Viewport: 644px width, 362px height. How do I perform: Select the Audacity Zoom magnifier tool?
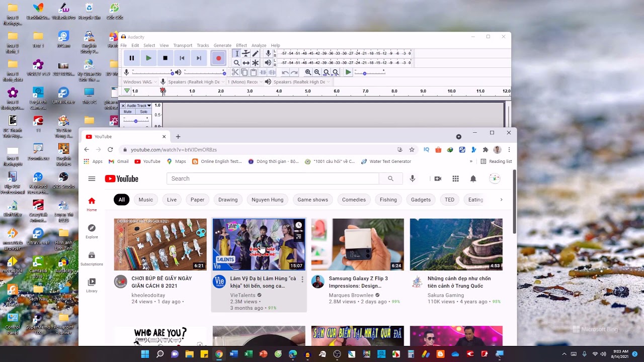[x=236, y=63]
